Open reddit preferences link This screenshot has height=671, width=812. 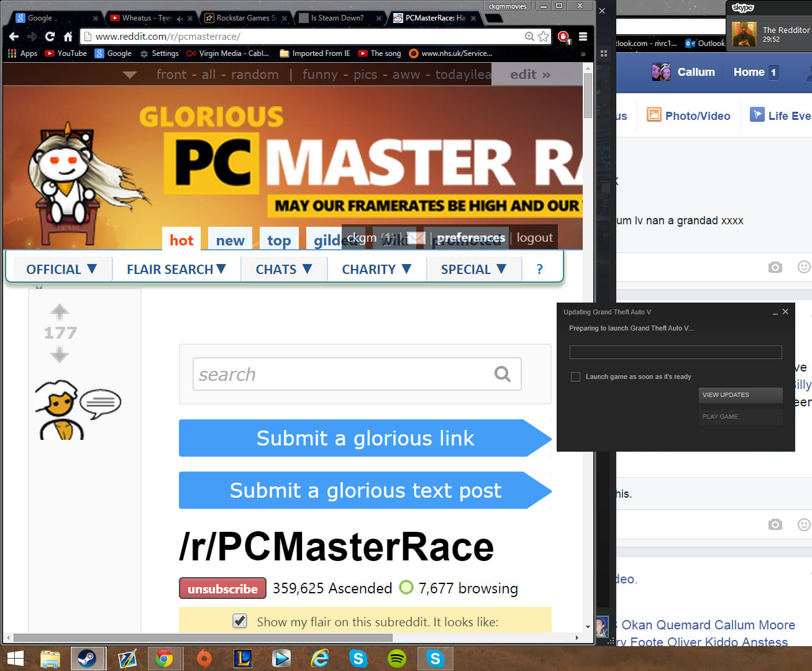471,237
